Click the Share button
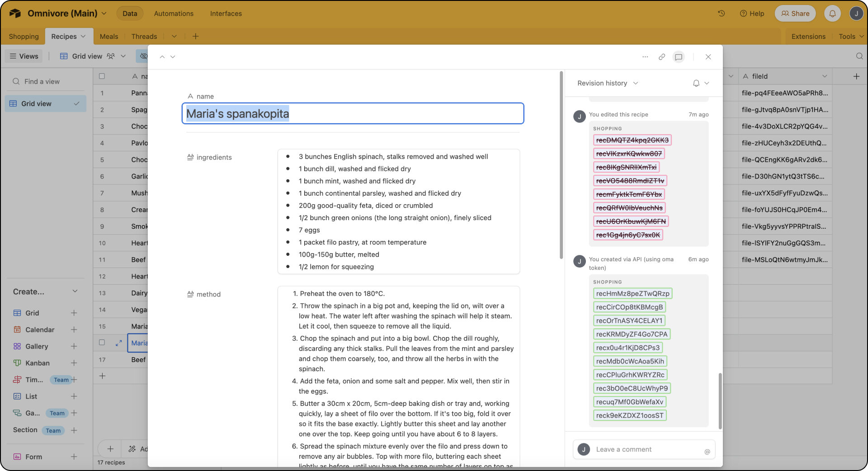This screenshot has height=471, width=868. point(795,14)
